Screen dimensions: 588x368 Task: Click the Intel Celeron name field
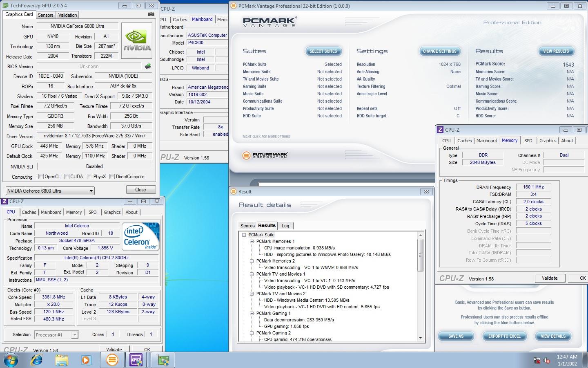tap(77, 226)
